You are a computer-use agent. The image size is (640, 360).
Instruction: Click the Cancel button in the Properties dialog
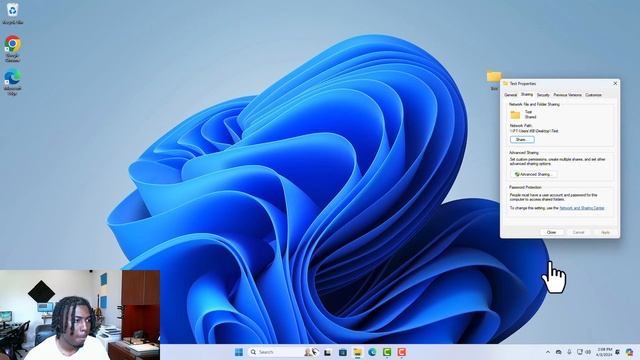(578, 232)
